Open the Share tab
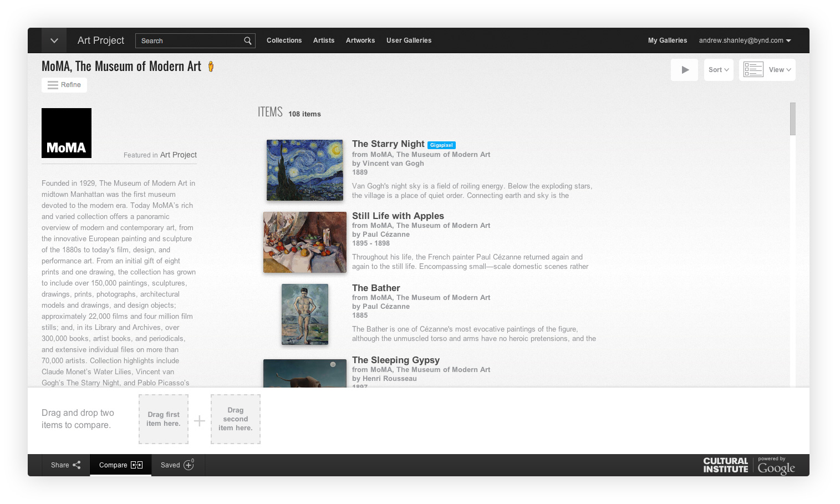Image resolution: width=840 pixels, height=504 pixels. coord(65,465)
